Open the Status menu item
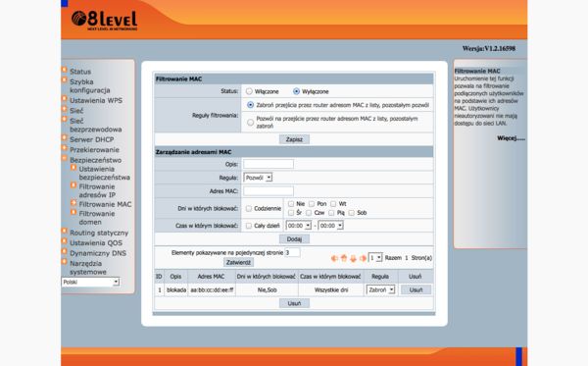This screenshot has width=588, height=366. [x=80, y=72]
